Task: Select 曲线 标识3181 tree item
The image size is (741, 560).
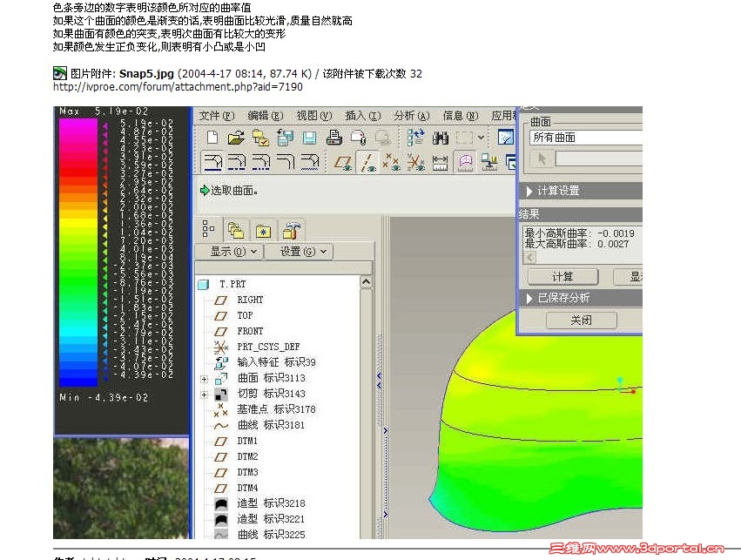Action: (x=271, y=425)
